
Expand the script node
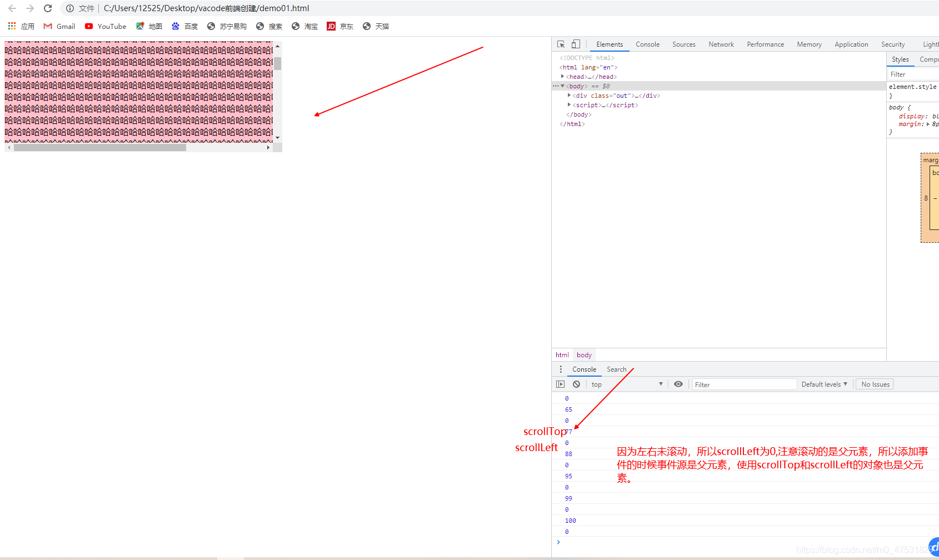569,105
